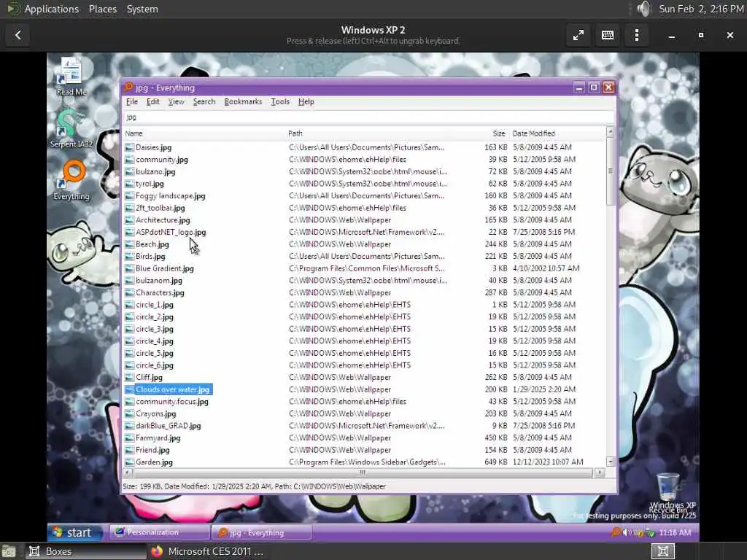Open the Search menu
Viewport: 747px width, 560px height.
(x=204, y=101)
